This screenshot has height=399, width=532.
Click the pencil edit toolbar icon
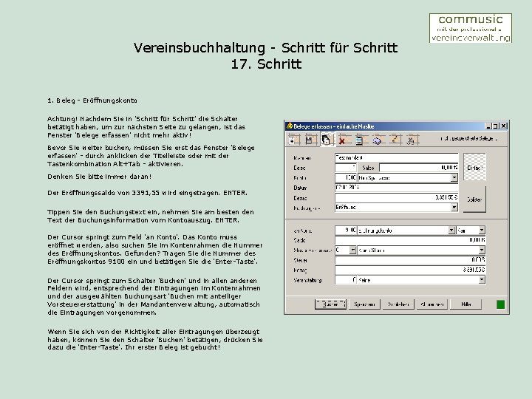(x=395, y=139)
